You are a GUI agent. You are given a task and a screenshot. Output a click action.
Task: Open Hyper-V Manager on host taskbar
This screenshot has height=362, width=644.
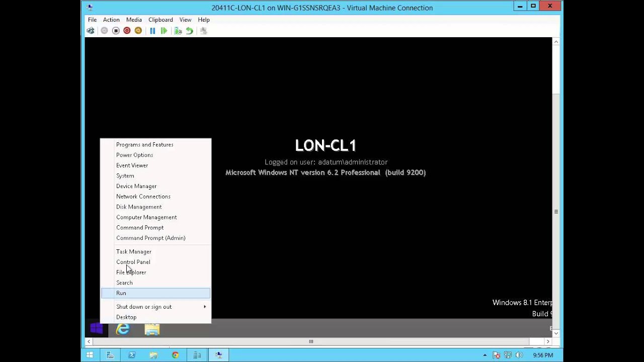click(x=197, y=355)
